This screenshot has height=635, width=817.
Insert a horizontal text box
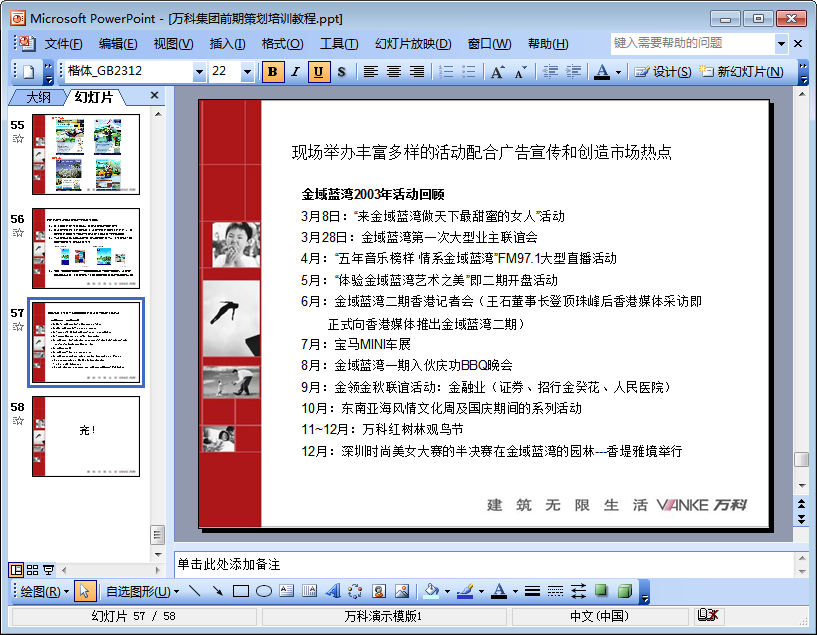287,591
